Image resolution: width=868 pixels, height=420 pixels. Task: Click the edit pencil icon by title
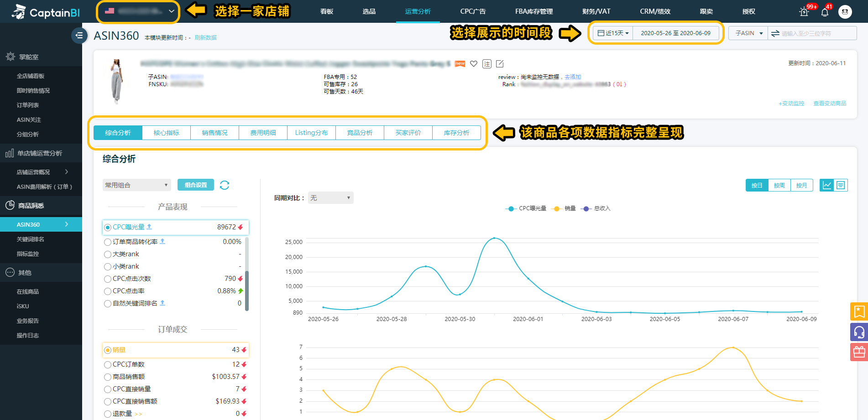500,64
